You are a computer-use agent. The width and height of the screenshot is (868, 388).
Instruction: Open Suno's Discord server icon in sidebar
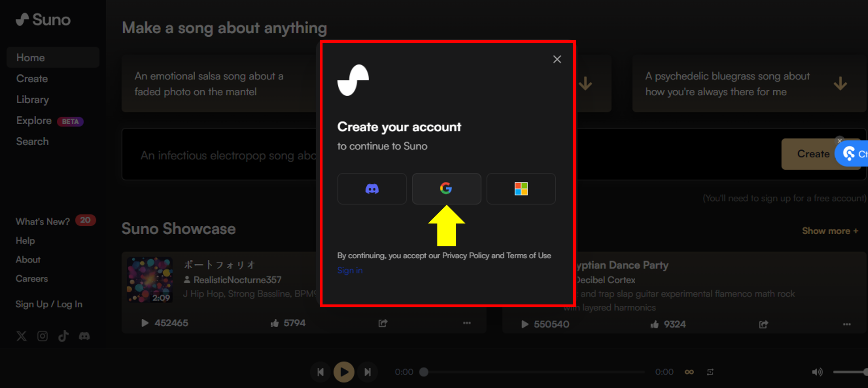[84, 336]
